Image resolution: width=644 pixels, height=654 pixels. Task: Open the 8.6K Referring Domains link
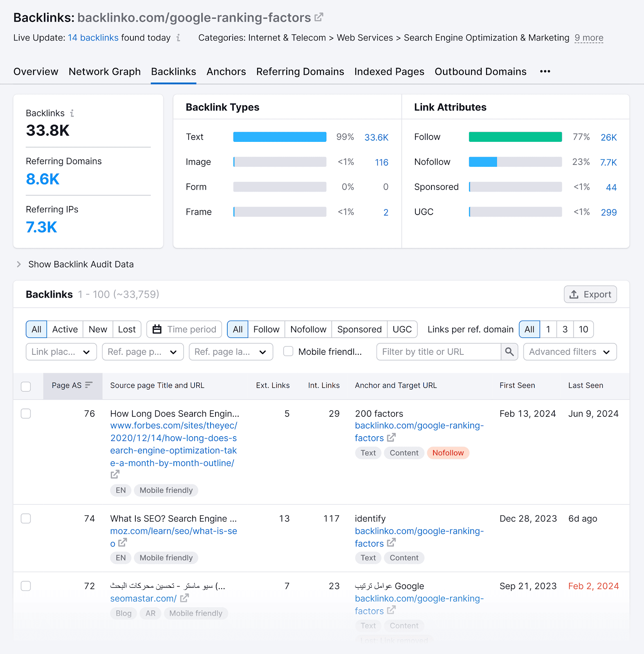pyautogui.click(x=43, y=179)
